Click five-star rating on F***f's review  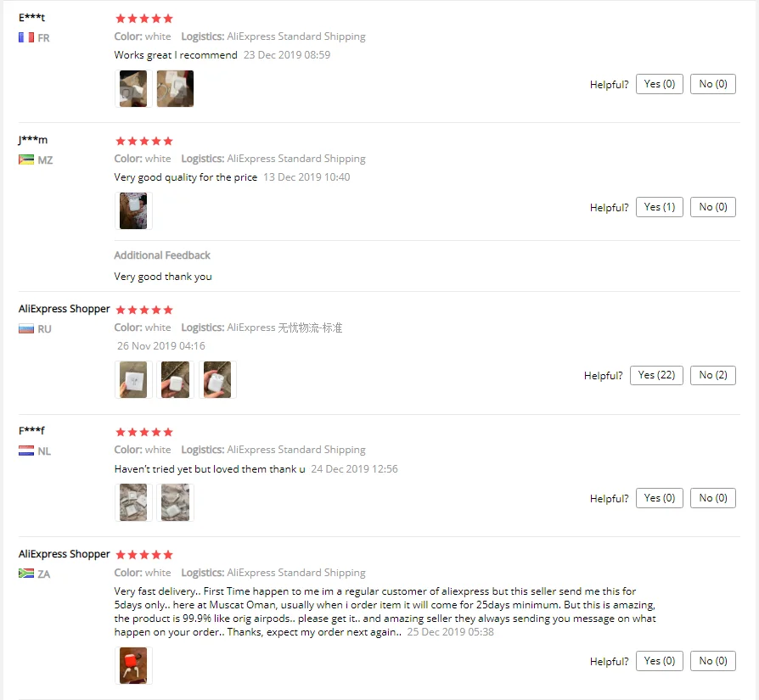pyautogui.click(x=144, y=432)
